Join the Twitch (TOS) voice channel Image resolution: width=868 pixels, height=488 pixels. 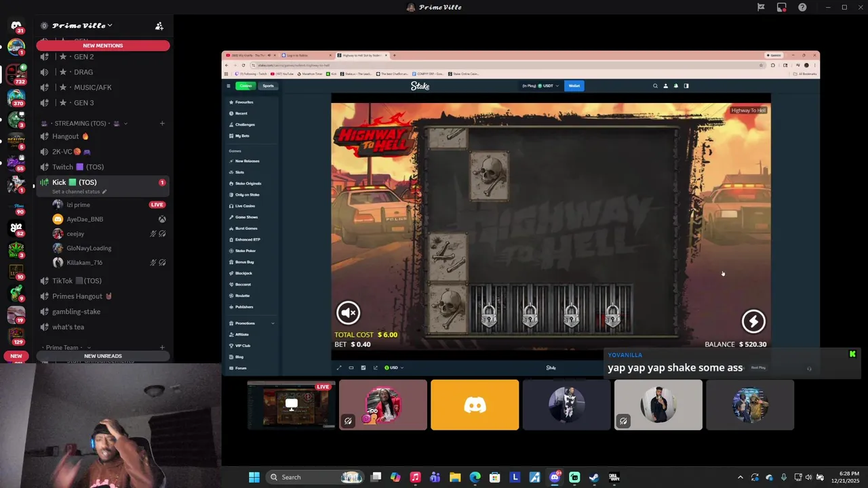click(102, 167)
